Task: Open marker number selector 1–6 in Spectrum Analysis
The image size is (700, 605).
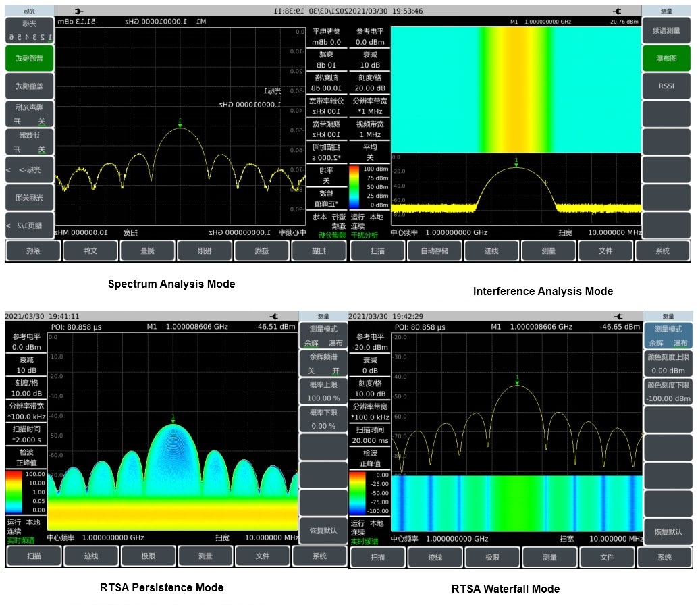Action: (30, 31)
